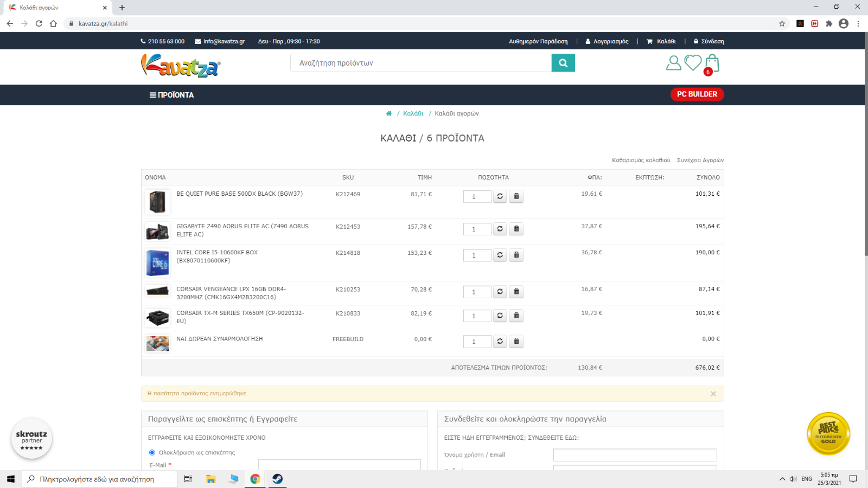Focus the product search field
868x488 pixels.
(421, 63)
